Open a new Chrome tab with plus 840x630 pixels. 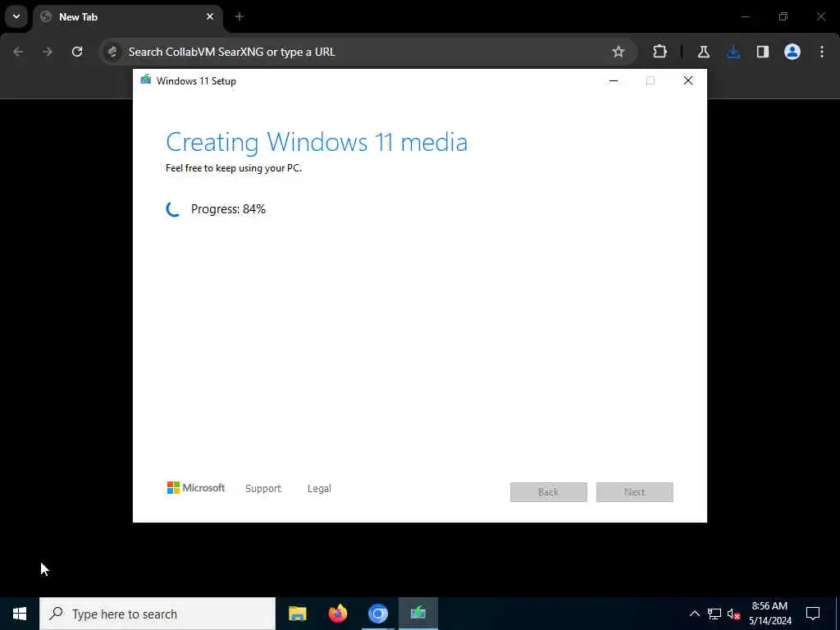pos(240,16)
